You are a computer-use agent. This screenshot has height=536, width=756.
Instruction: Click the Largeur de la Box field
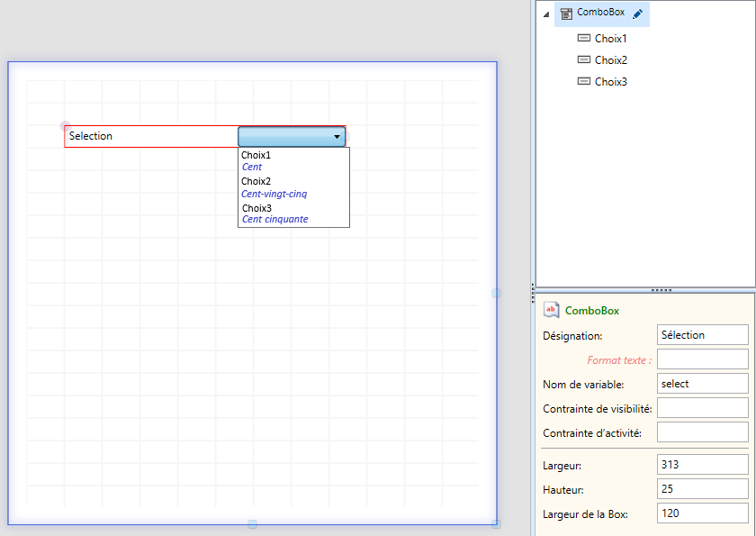point(702,513)
